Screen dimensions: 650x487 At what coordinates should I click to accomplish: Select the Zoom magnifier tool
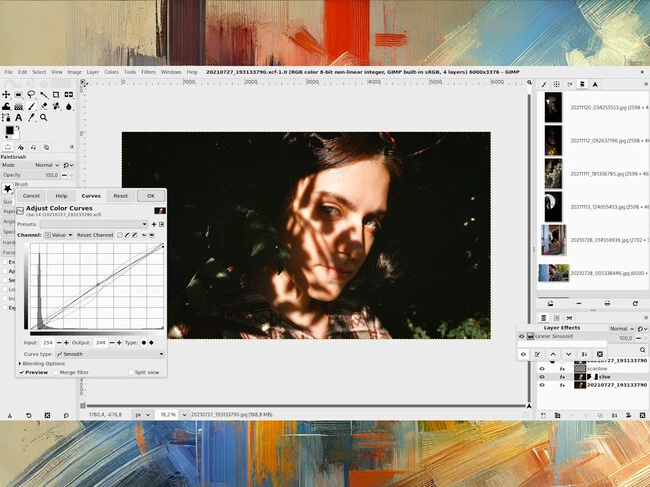click(x=45, y=117)
